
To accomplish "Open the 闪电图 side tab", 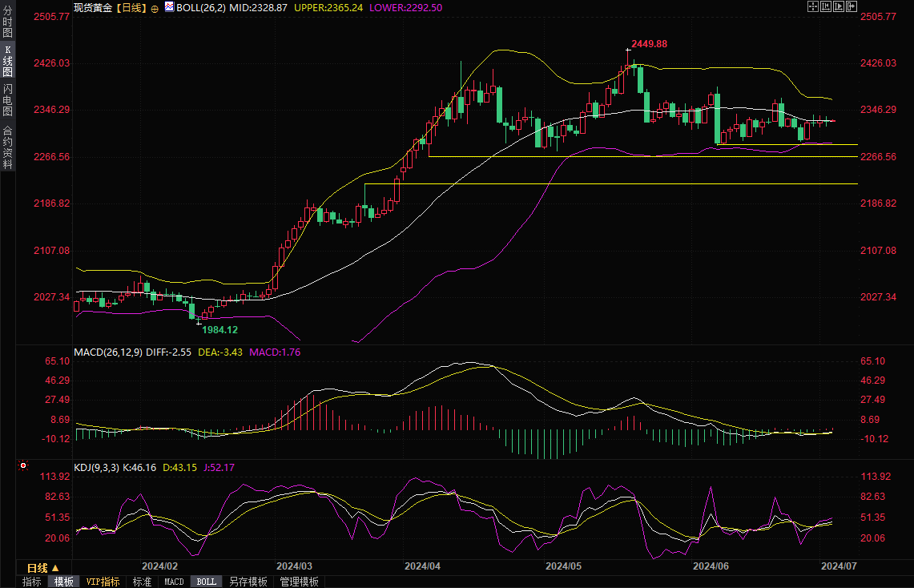I will click(7, 99).
